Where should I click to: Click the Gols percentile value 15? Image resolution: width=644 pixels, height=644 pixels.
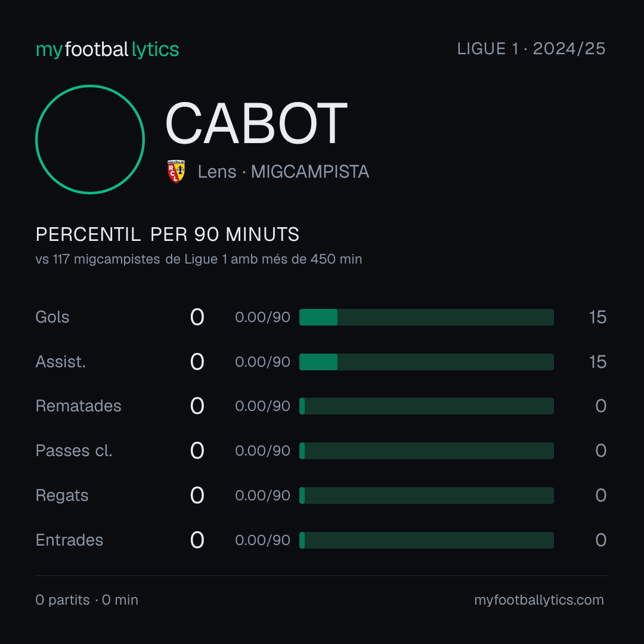tap(597, 317)
